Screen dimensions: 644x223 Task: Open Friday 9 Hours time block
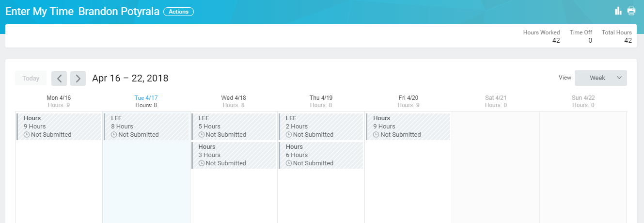408,127
